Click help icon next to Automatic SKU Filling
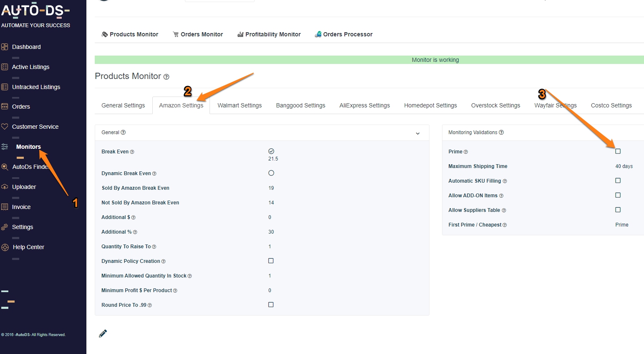644x354 pixels. pos(505,181)
